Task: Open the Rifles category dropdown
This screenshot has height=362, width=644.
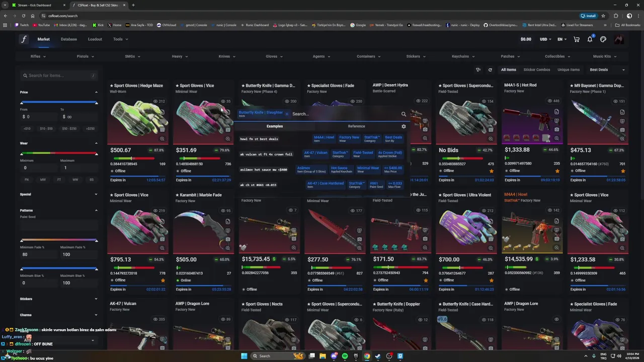Action: (x=38, y=56)
